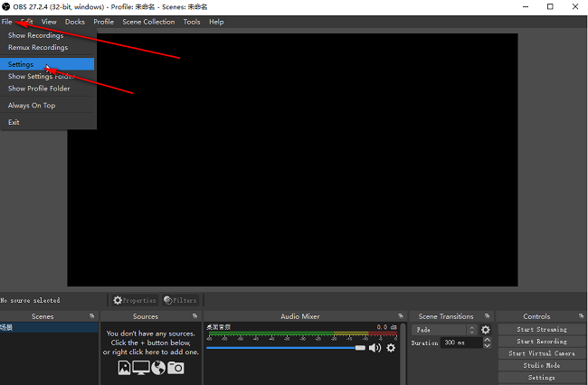Pop out the Sources dock icon
Screen dimensions: 588x385
click(195, 316)
